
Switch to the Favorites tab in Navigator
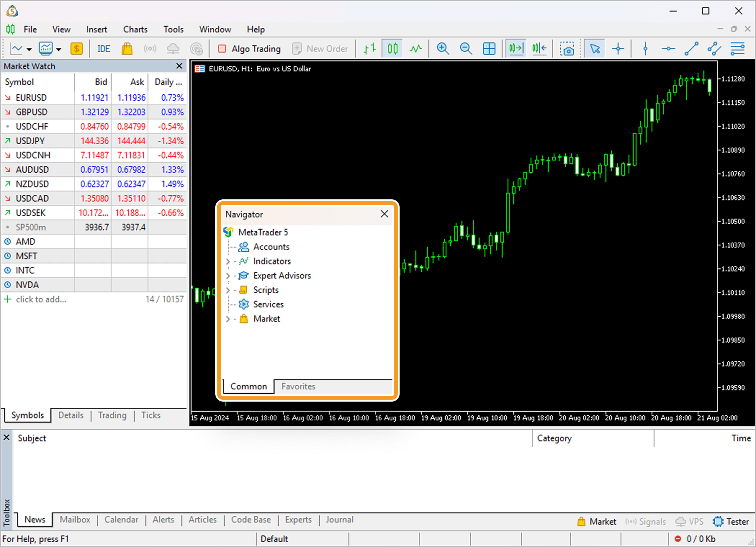tap(298, 386)
